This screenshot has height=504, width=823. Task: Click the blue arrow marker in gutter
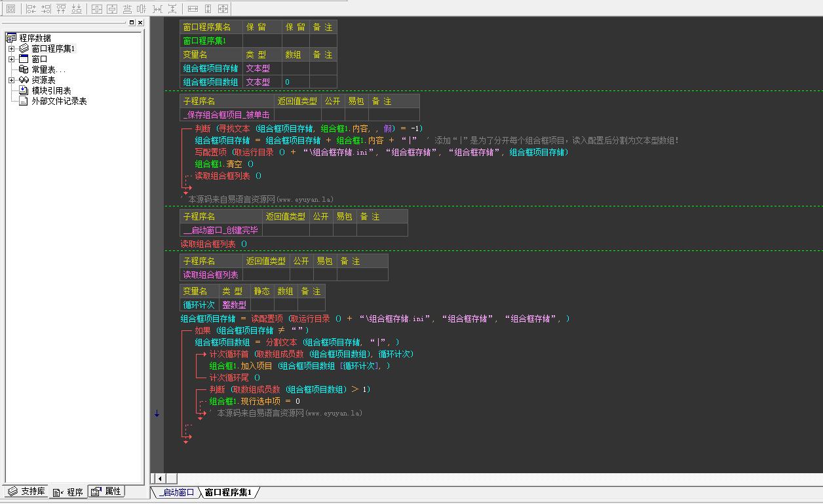click(157, 414)
